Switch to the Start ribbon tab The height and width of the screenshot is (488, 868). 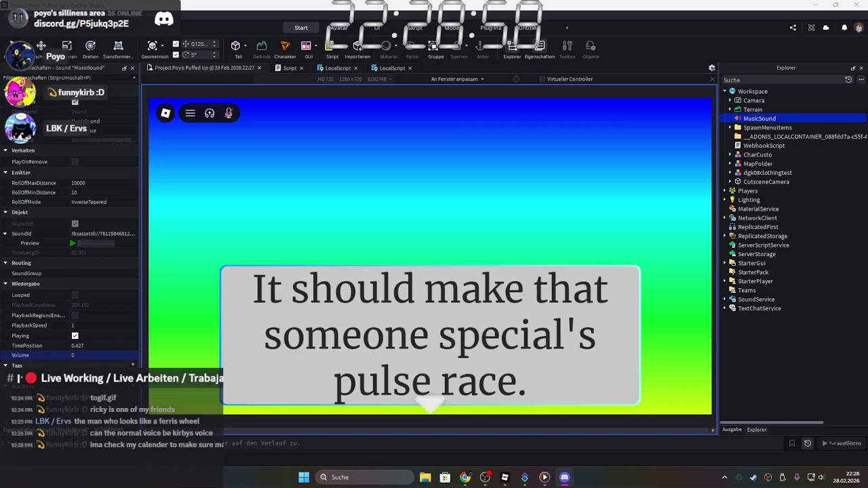(301, 28)
